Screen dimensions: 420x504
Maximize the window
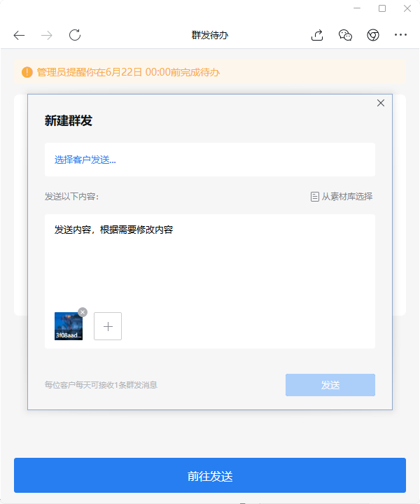[382, 8]
